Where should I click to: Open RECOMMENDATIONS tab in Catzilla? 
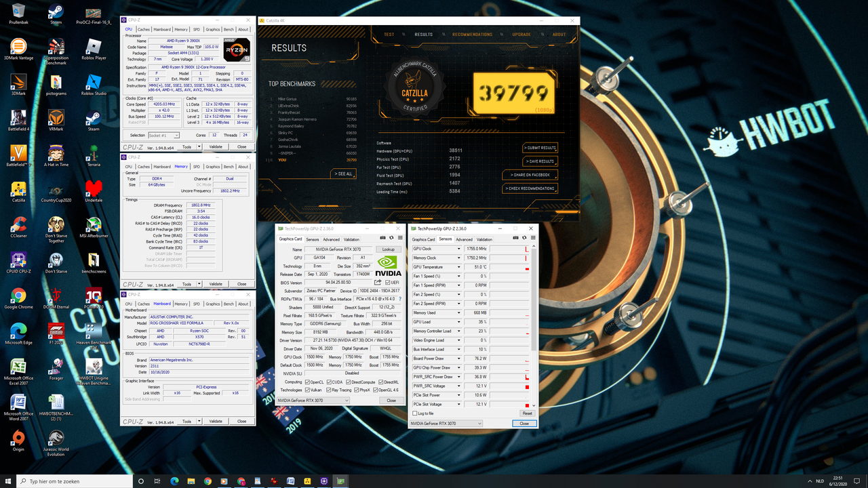coord(473,35)
